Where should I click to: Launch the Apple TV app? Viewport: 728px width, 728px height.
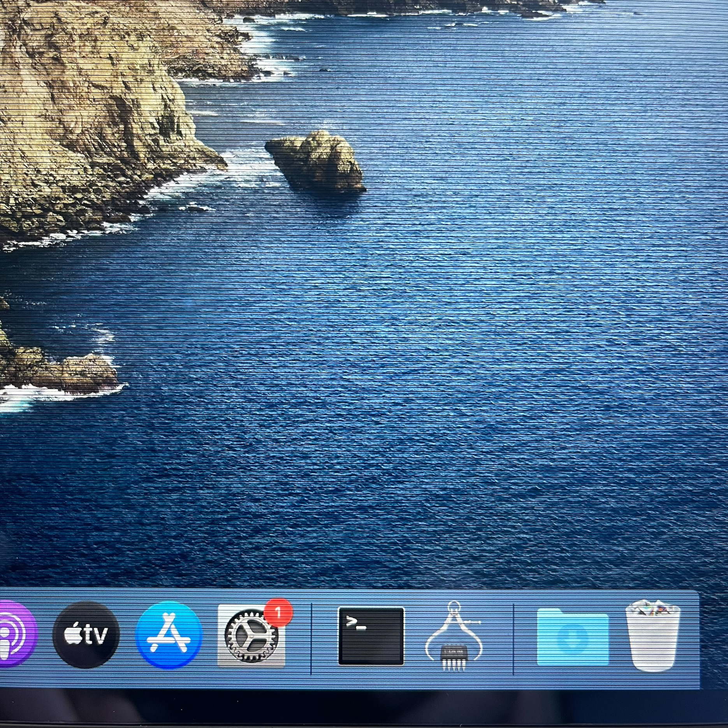pyautogui.click(x=86, y=635)
